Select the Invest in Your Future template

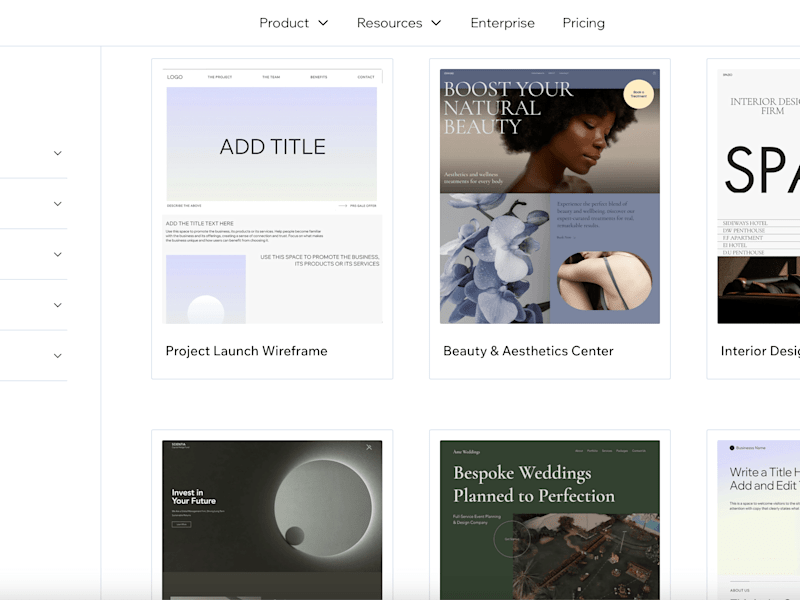click(272, 520)
